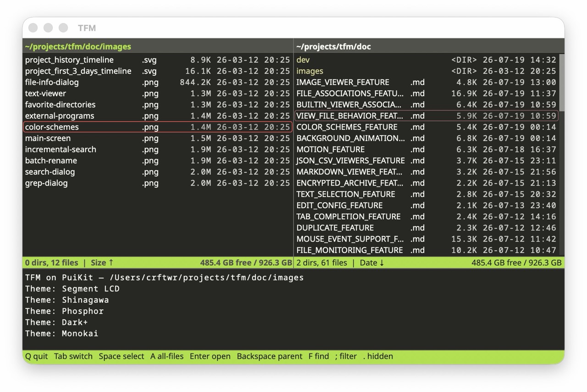This screenshot has height=392, width=587.
Task: Click Date ↓ sort indicator in right status
Action: [x=372, y=263]
